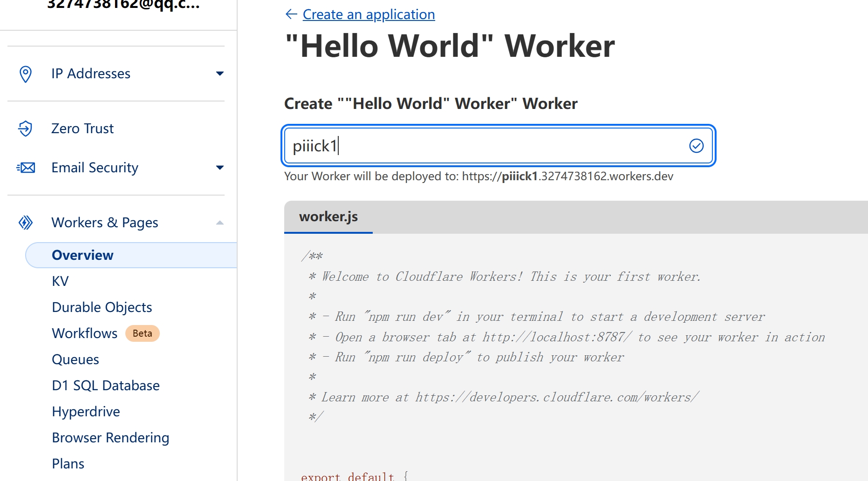Click the worker name input field

[x=485, y=146]
